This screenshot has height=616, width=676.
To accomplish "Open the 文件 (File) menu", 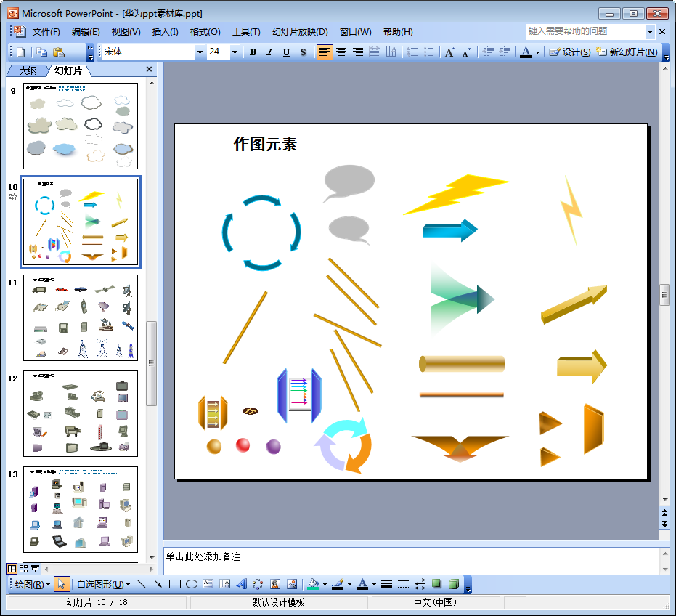I will [x=46, y=32].
